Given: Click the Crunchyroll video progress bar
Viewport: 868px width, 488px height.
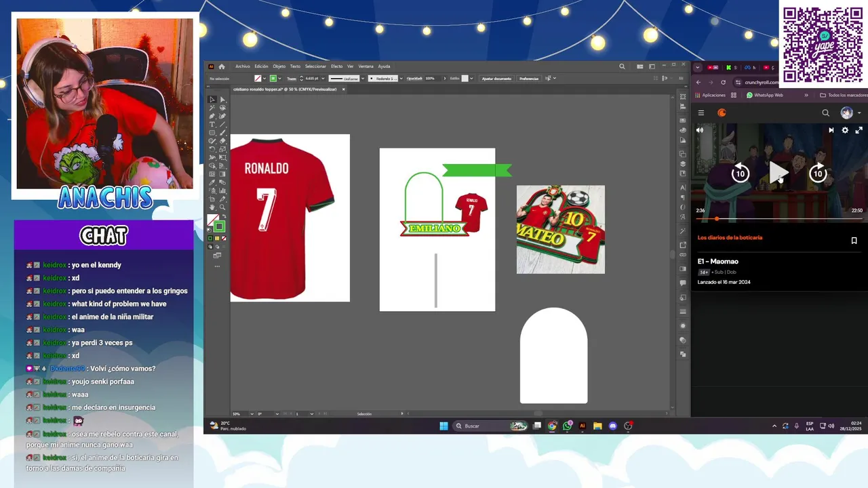Looking at the screenshot, I should pos(778,219).
